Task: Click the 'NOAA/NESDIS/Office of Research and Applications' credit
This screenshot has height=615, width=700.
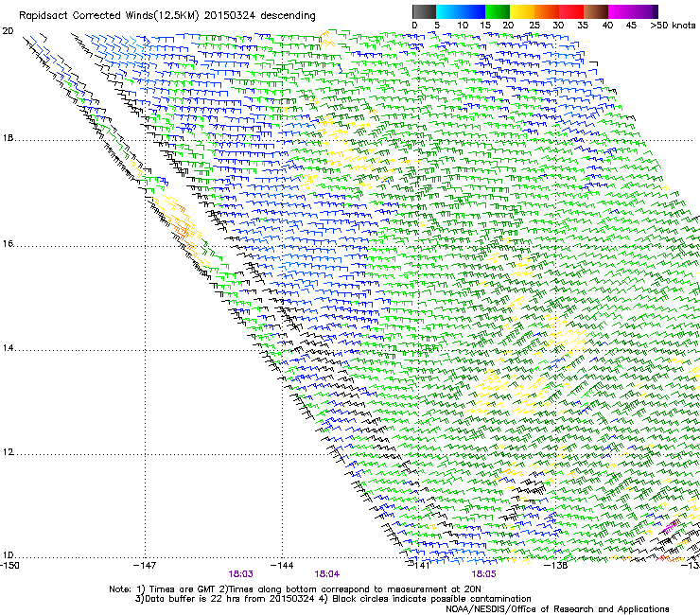Action: click(x=557, y=609)
